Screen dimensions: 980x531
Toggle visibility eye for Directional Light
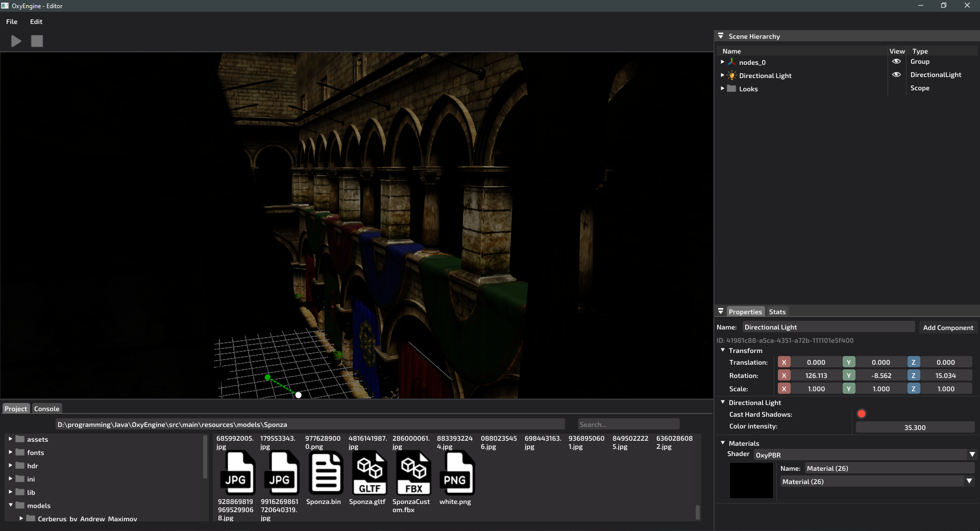[896, 74]
